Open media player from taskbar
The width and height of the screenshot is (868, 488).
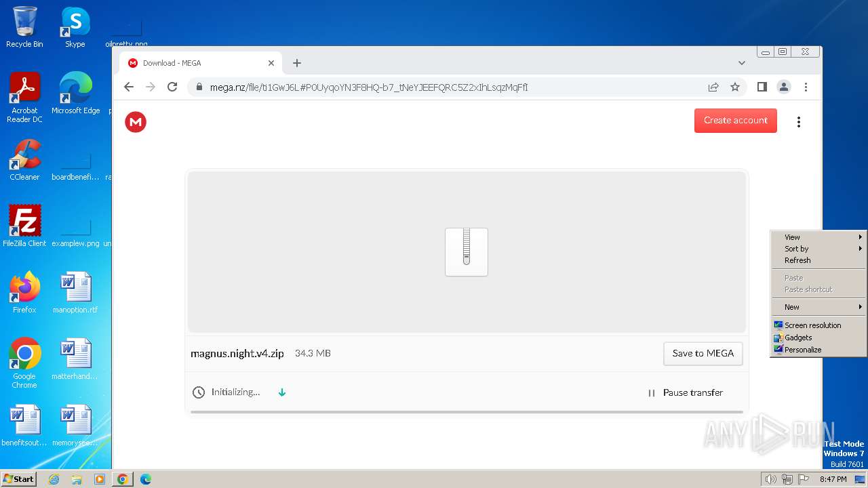coord(100,479)
